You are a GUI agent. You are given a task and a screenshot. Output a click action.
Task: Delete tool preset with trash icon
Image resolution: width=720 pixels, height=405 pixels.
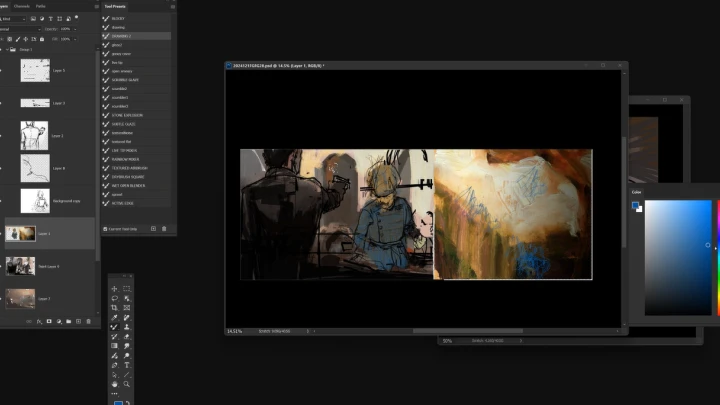pyautogui.click(x=164, y=229)
